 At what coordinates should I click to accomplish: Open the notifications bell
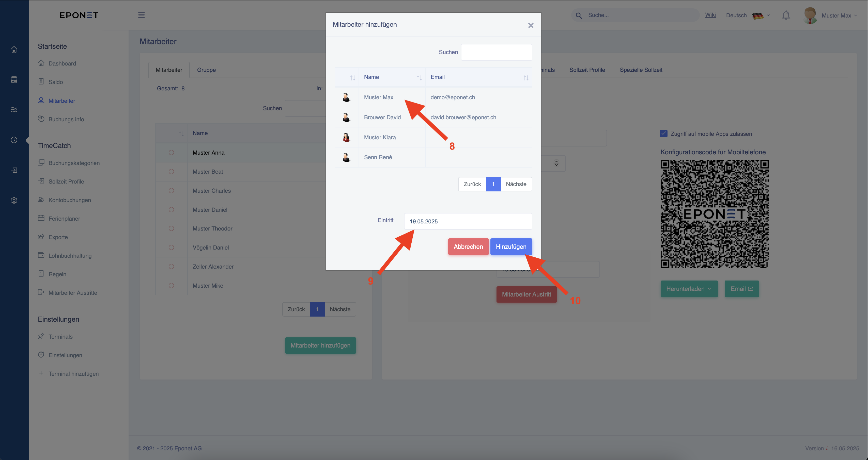click(786, 15)
